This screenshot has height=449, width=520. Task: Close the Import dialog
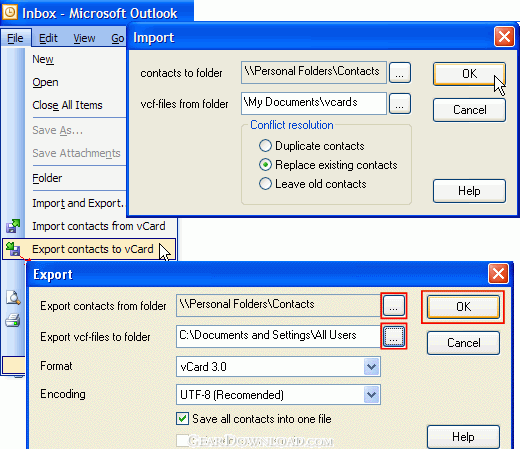pos(504,37)
